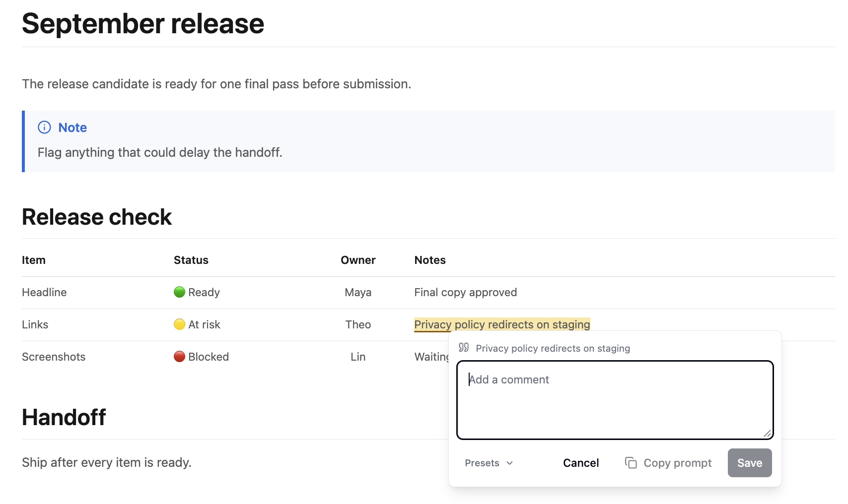
Task: Click the comment box resize handle
Action: (x=767, y=433)
